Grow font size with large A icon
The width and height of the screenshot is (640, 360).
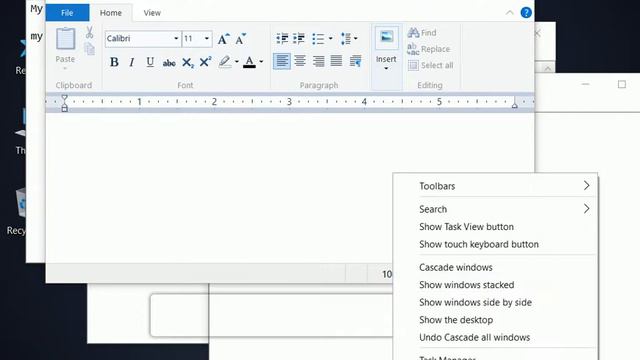[x=223, y=39]
